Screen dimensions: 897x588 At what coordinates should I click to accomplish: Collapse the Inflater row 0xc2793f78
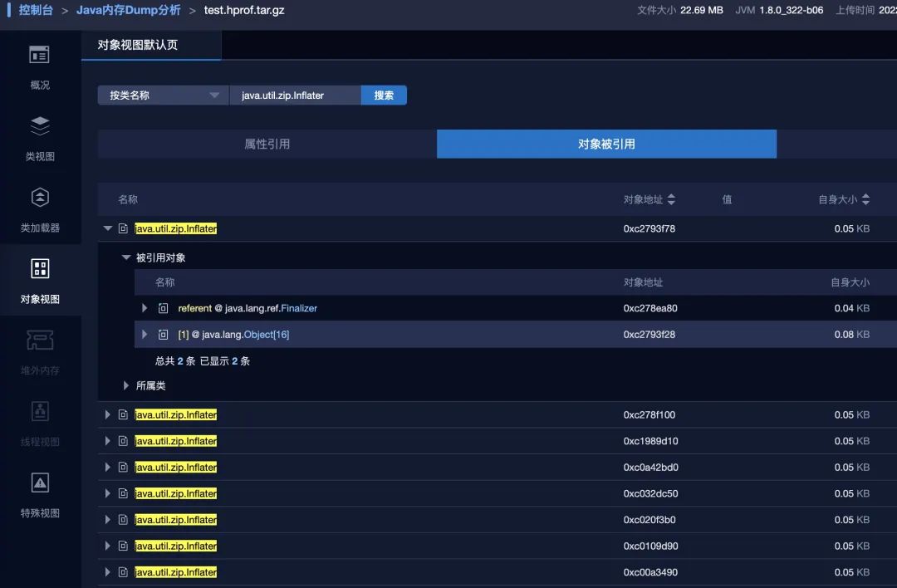[x=107, y=228]
